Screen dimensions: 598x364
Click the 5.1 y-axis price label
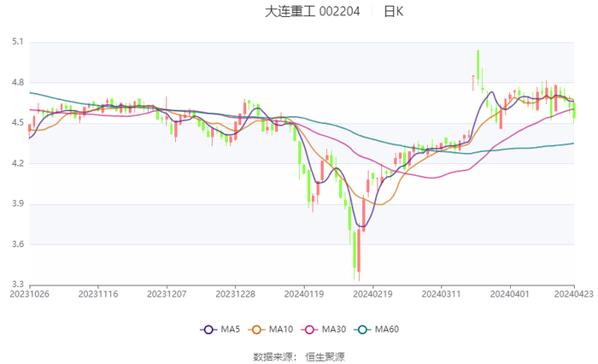17,42
